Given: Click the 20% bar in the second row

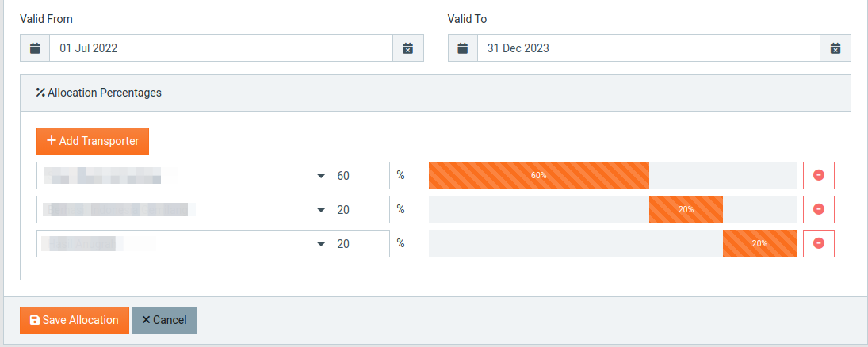Looking at the screenshot, I should [x=686, y=209].
